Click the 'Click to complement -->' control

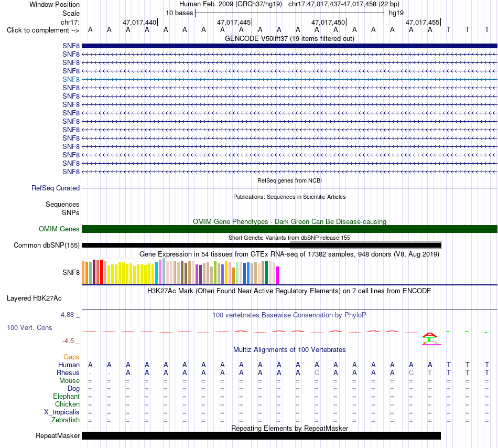coord(43,30)
